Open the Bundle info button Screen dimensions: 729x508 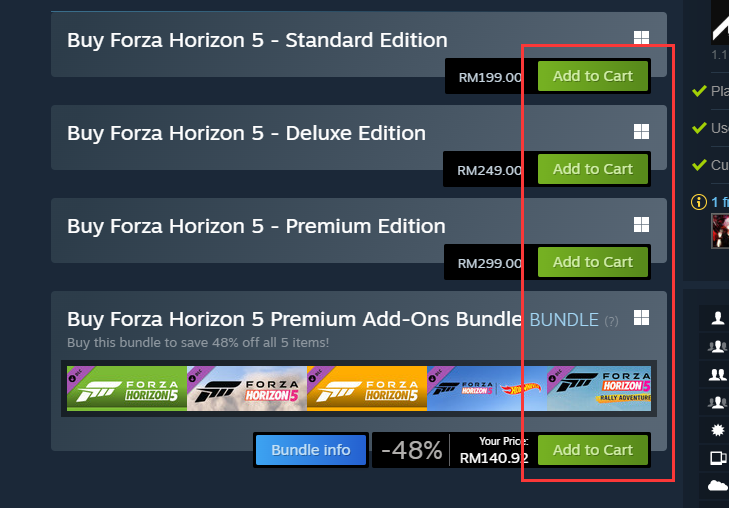click(311, 450)
